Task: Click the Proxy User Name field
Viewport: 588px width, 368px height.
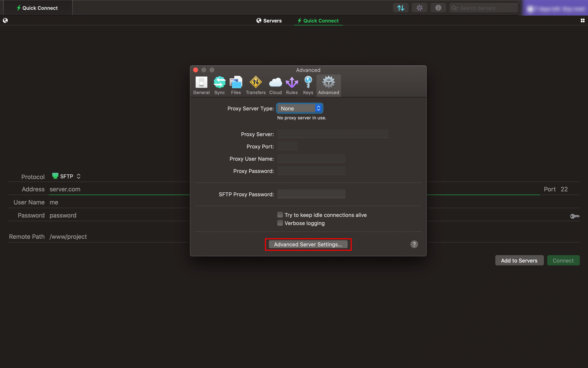Action: click(311, 158)
